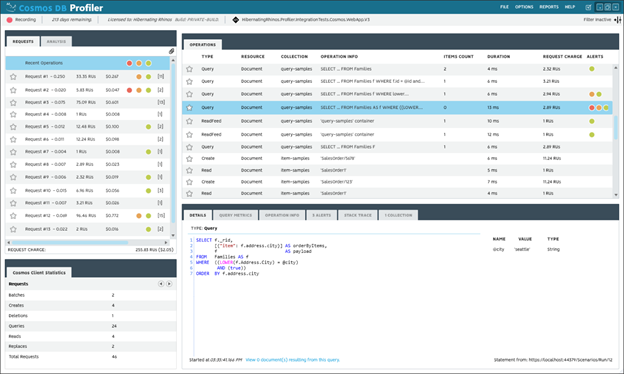The width and height of the screenshot is (624, 374).
Task: Open the Help menu
Action: tap(569, 7)
